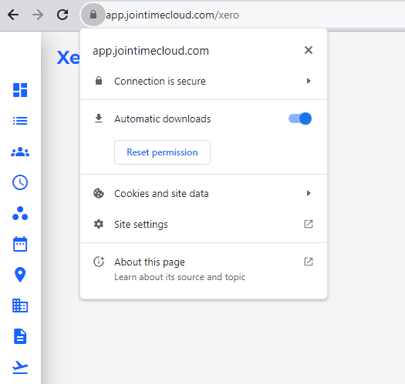Open the three-dots groups sidebar icon
The image size is (405, 384).
point(20,213)
